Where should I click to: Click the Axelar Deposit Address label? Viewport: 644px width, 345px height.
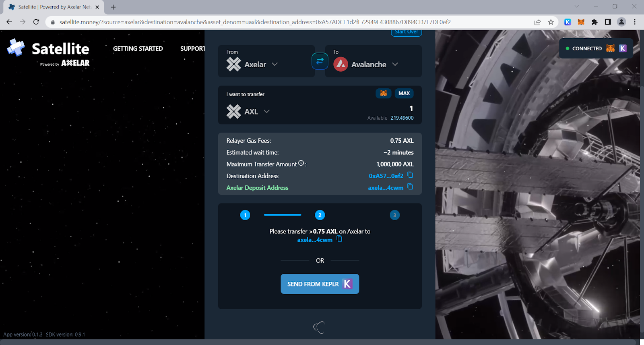(x=257, y=187)
